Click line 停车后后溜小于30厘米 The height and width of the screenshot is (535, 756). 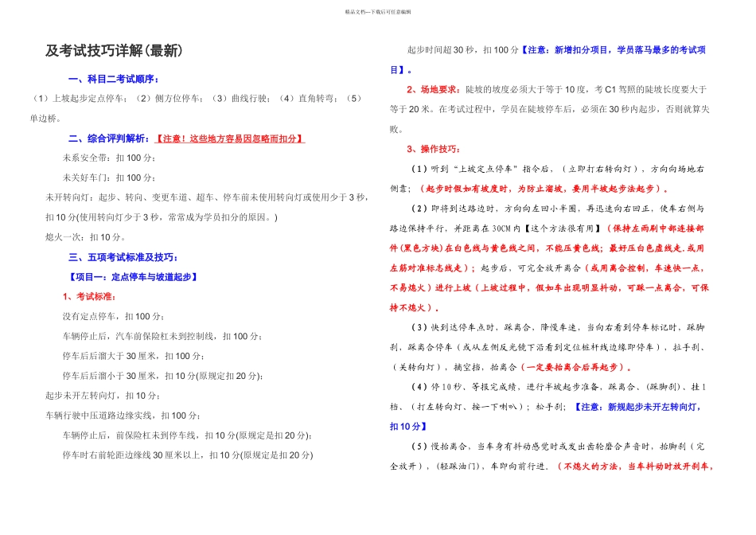point(163,376)
